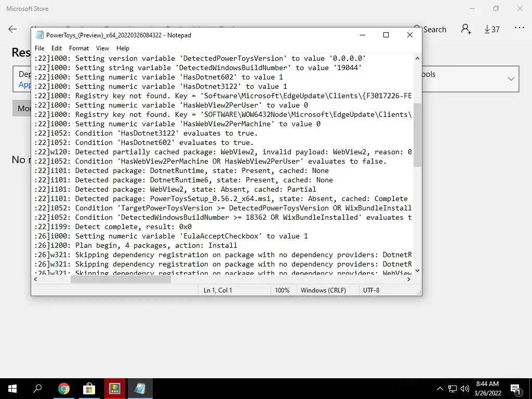Viewport: 532px width, 399px height.
Task: Open the Action Center notifications icon
Action: 516,389
